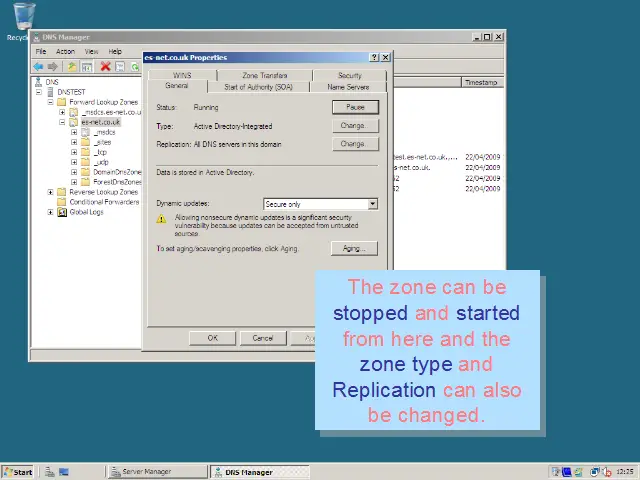Viewport: 640px width, 480px height.
Task: Expand the _sites subfolder
Action: [74, 142]
